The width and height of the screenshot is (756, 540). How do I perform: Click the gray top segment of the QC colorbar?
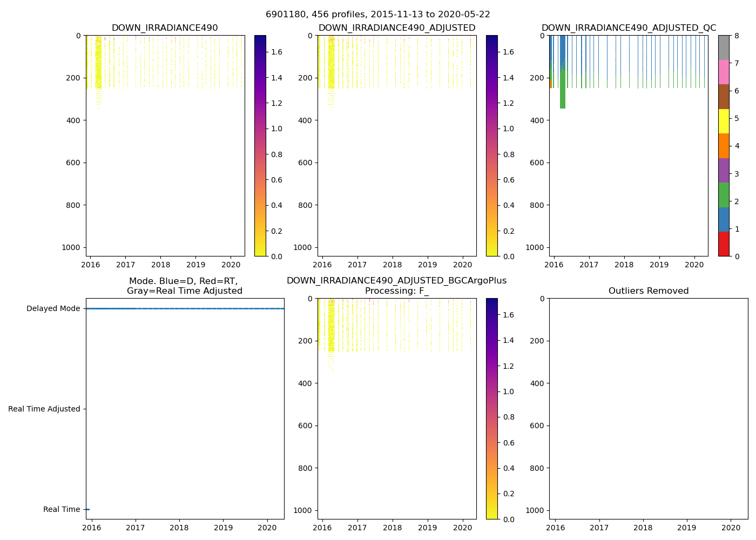(x=724, y=48)
